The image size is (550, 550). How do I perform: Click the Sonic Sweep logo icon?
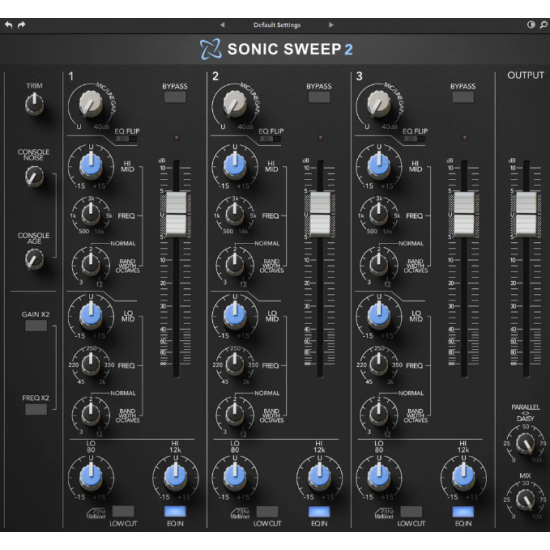(210, 49)
